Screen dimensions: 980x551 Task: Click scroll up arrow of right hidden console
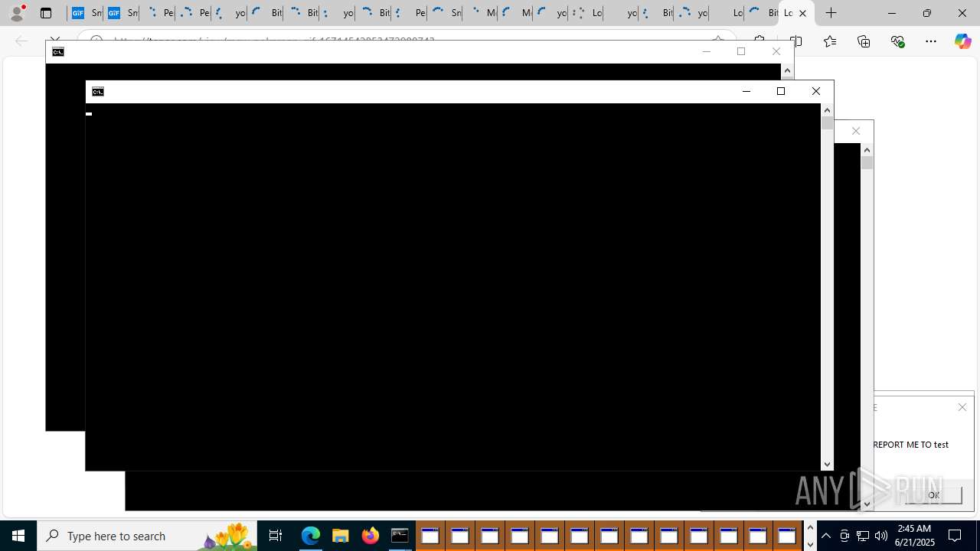click(x=867, y=150)
